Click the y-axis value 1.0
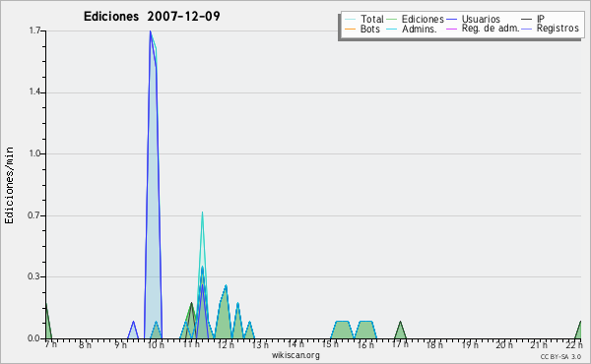This screenshot has width=591, height=364. coord(34,153)
